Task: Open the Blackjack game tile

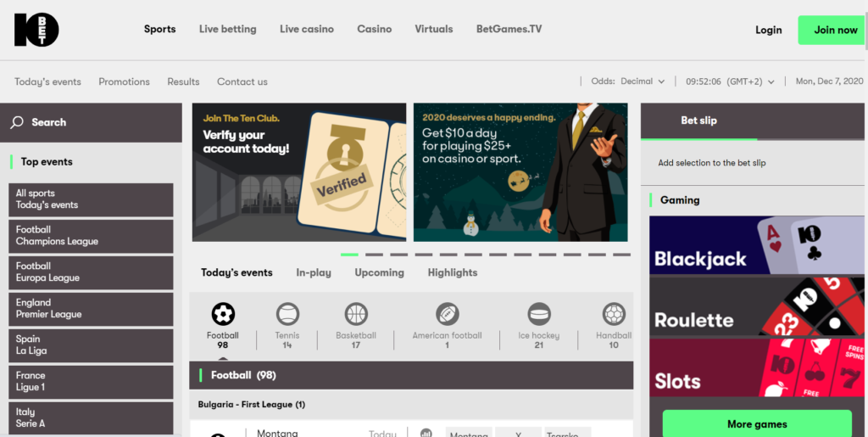Action: tap(757, 245)
